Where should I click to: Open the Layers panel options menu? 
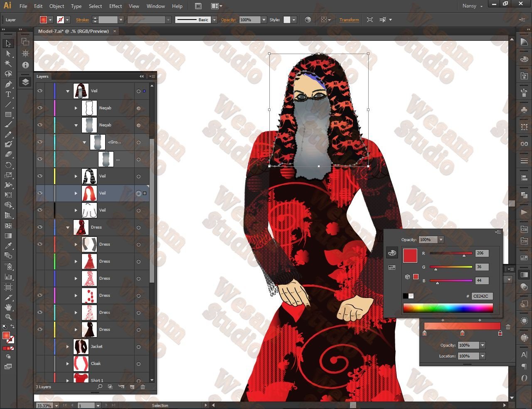pos(152,76)
